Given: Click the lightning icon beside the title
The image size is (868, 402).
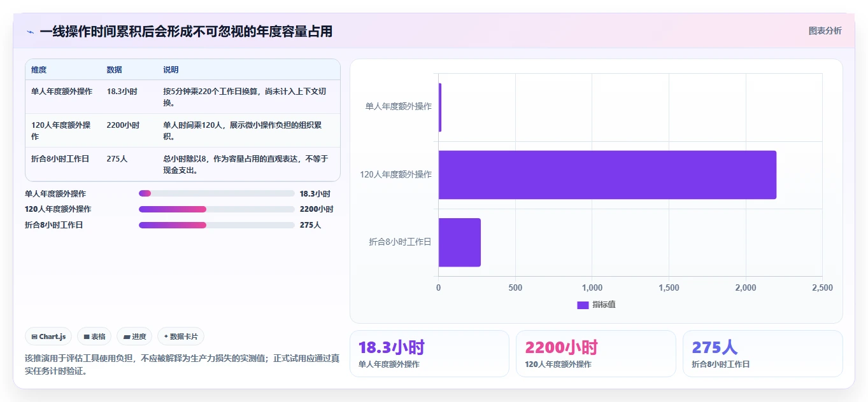Looking at the screenshot, I should [30, 32].
